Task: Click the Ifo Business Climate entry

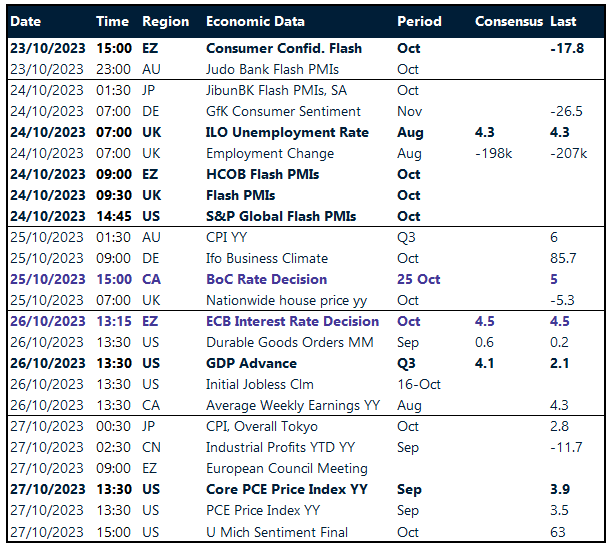Action: (x=267, y=258)
